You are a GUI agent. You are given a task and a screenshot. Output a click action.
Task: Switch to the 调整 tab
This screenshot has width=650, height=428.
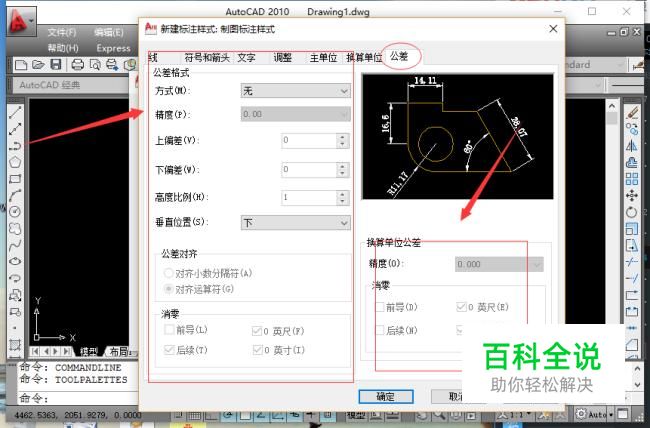(x=282, y=58)
